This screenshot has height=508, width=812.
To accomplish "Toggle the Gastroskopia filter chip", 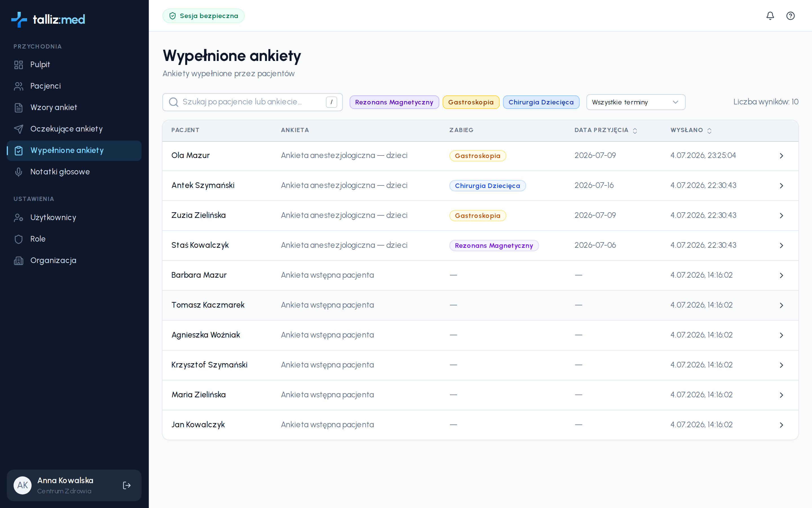I will coord(471,102).
